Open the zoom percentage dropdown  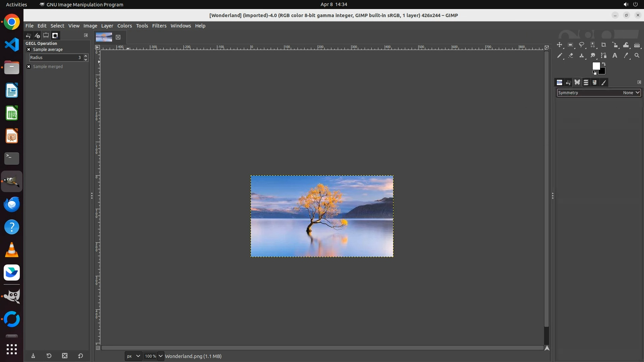[161, 356]
